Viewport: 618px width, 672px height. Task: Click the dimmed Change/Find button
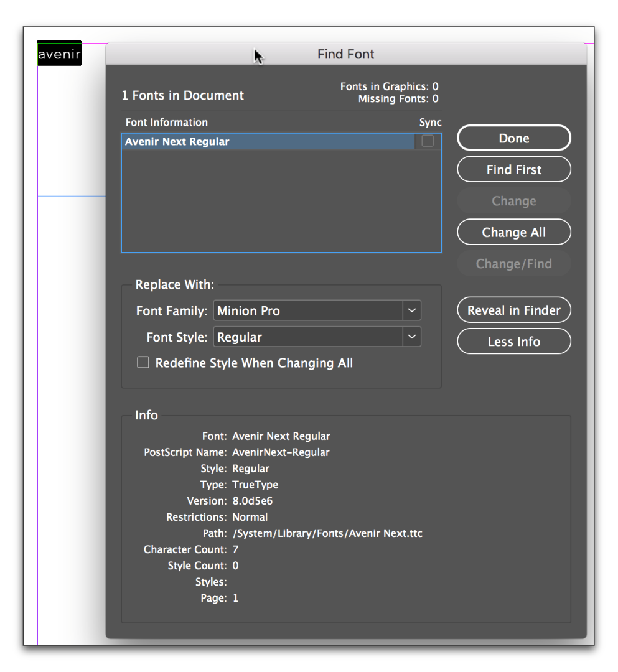pyautogui.click(x=514, y=264)
